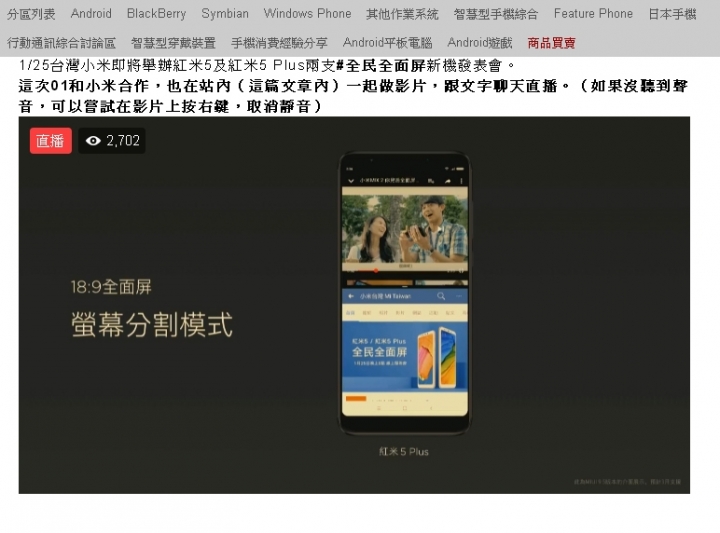Click the 螢幕分割模式 heading in video

coord(152,325)
